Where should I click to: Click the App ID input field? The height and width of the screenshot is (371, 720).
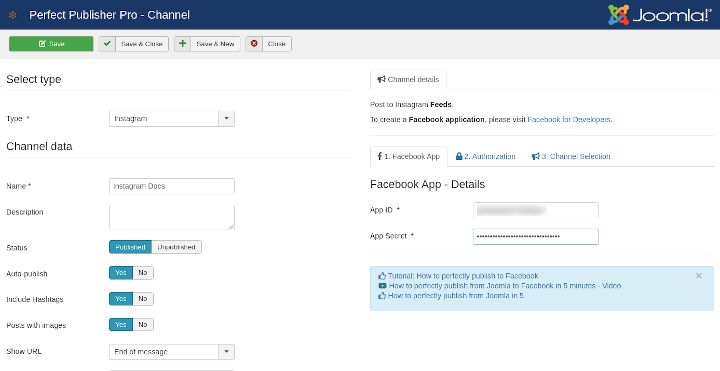pyautogui.click(x=536, y=210)
